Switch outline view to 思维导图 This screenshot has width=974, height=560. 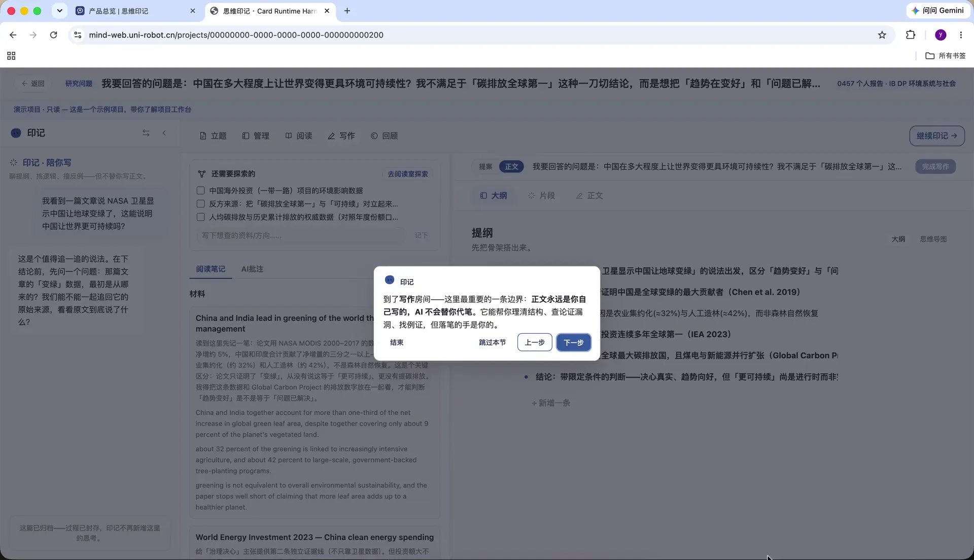(933, 239)
